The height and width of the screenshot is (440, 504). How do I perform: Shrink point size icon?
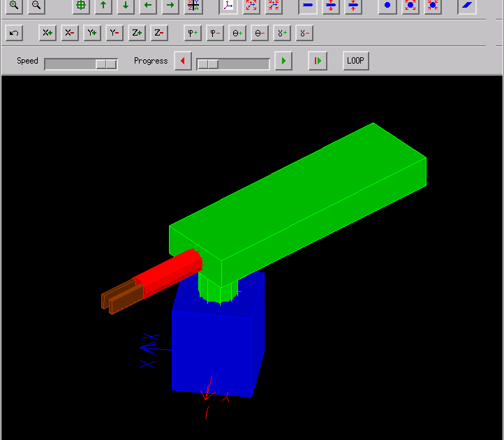point(433,6)
